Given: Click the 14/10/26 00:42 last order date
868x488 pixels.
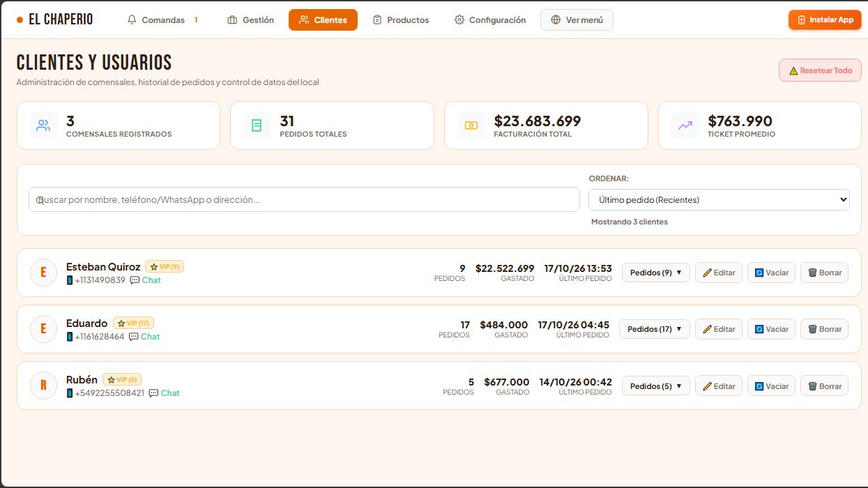Looking at the screenshot, I should [x=576, y=382].
